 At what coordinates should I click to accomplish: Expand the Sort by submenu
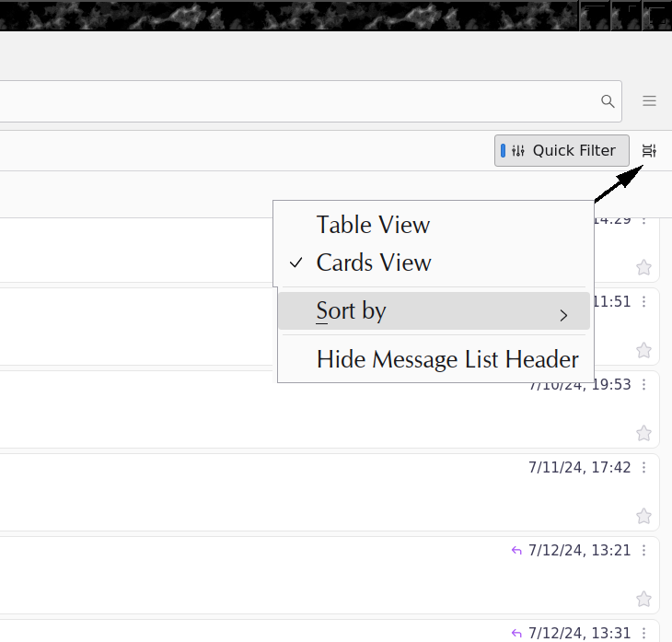(x=434, y=311)
